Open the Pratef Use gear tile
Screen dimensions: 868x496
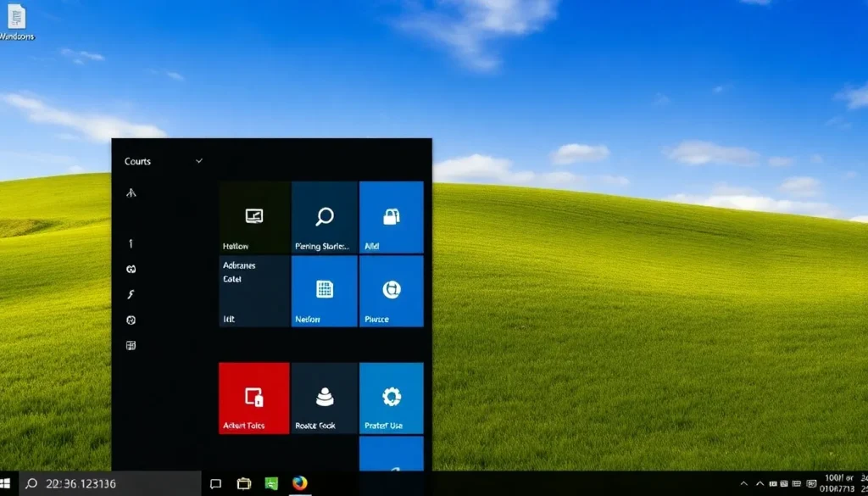tap(392, 398)
